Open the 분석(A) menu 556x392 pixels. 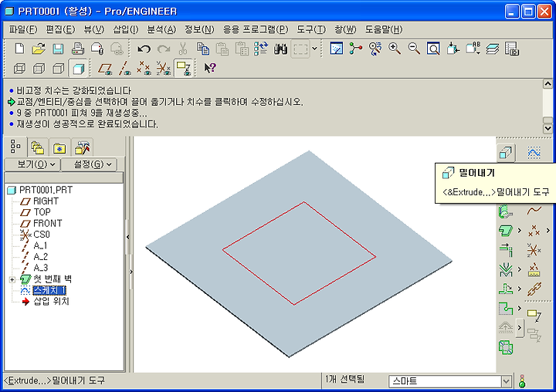pos(161,29)
